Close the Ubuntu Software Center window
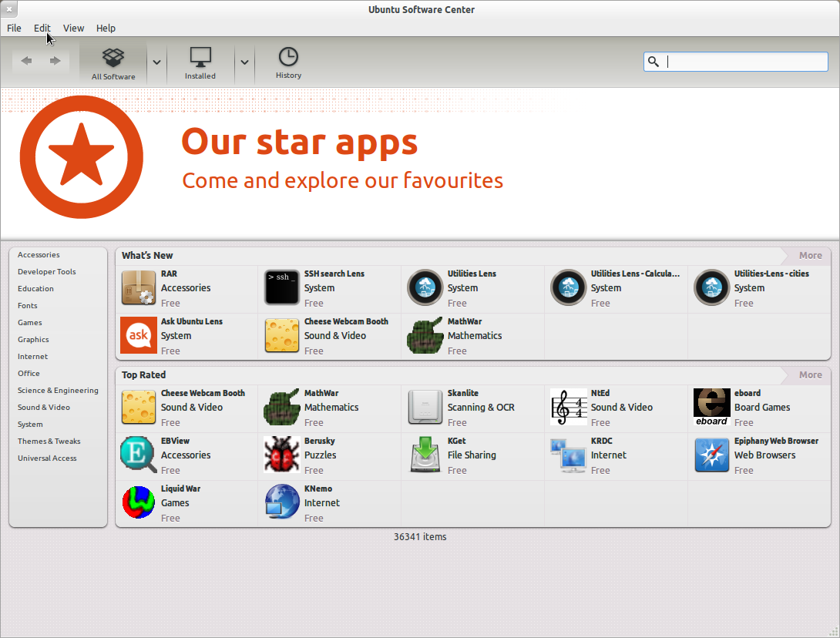Screen dimensions: 840x638 coord(9,8)
